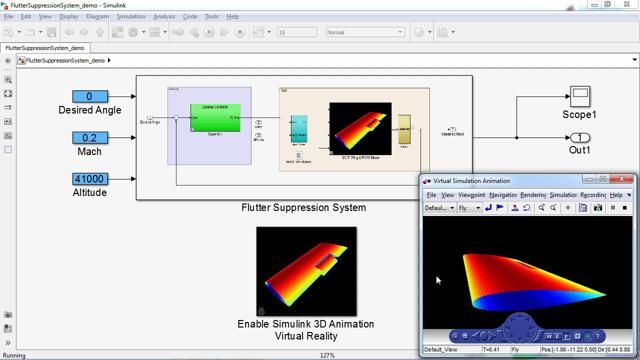Pause simulation in animation window
640x360 pixels.
click(x=613, y=208)
